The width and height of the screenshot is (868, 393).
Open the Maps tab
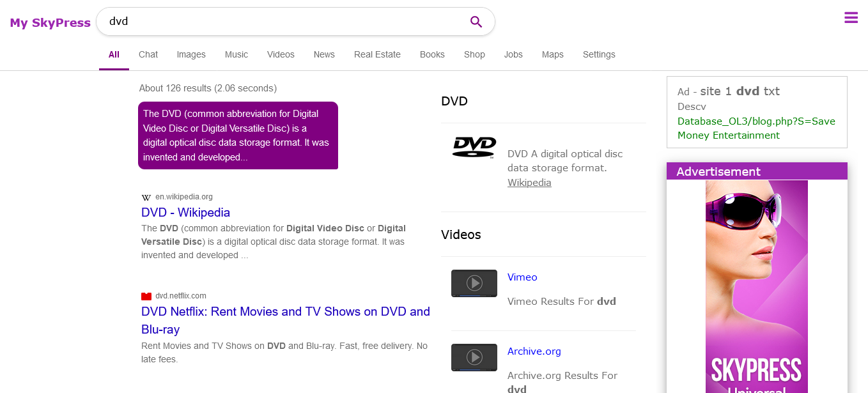(553, 54)
